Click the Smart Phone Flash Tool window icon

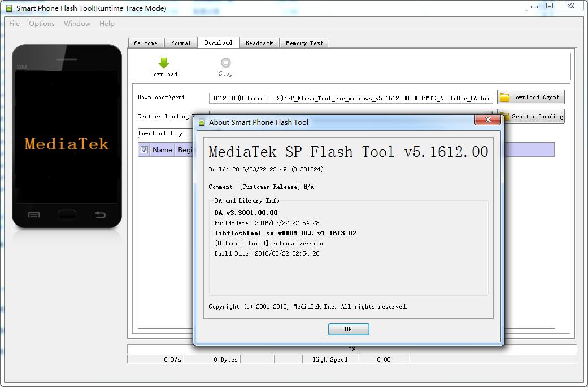pos(10,8)
